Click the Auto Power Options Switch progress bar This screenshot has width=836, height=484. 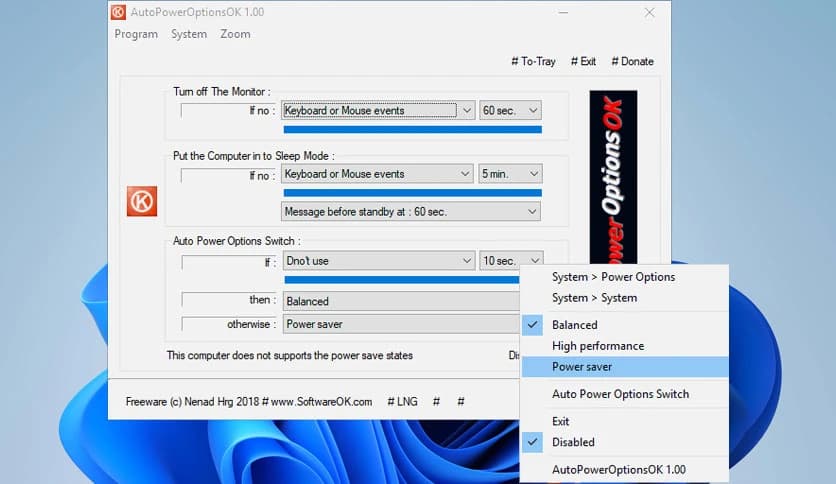click(401, 280)
